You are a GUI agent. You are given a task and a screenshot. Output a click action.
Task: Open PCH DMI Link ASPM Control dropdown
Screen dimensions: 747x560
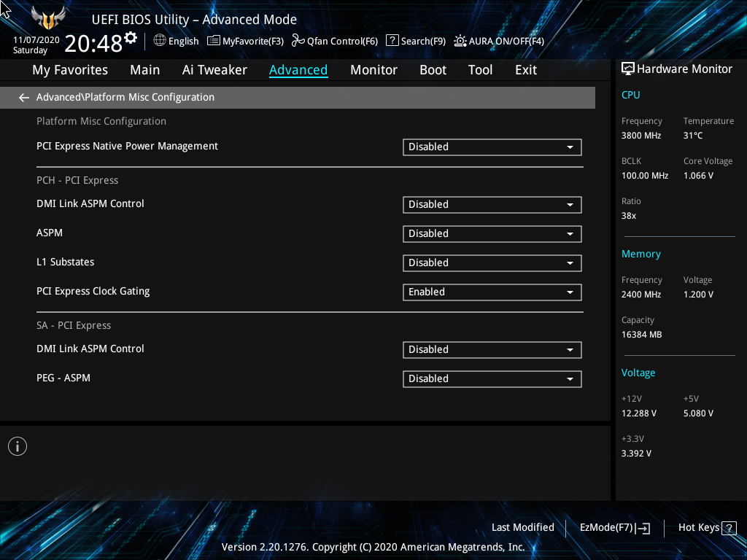[492, 205]
